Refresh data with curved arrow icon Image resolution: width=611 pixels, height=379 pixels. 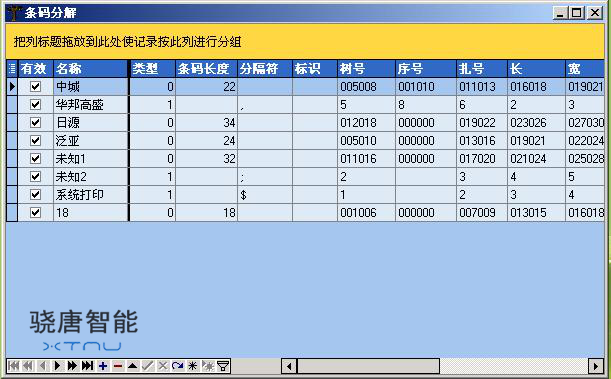pos(178,366)
